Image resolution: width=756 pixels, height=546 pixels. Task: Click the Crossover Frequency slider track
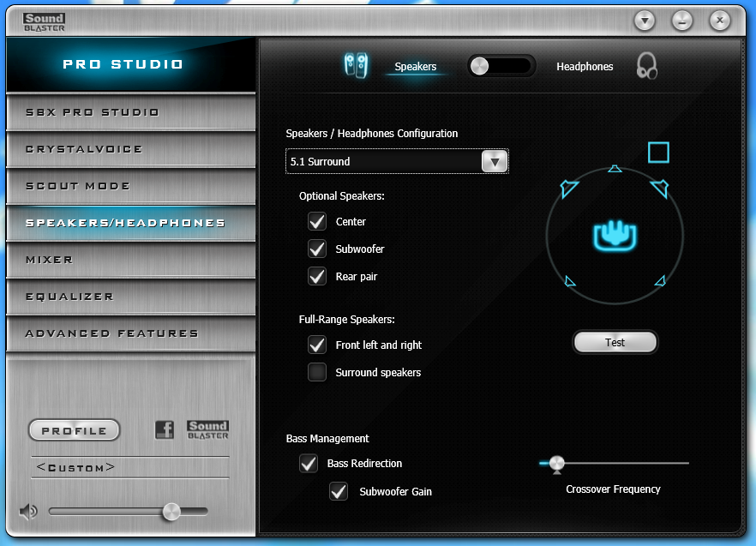click(x=615, y=463)
